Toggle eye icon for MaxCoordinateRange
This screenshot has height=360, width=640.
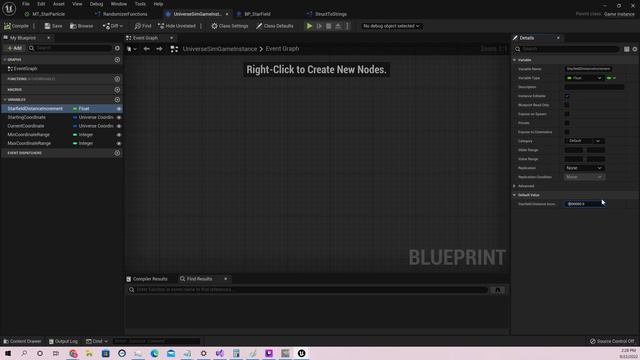[119, 144]
